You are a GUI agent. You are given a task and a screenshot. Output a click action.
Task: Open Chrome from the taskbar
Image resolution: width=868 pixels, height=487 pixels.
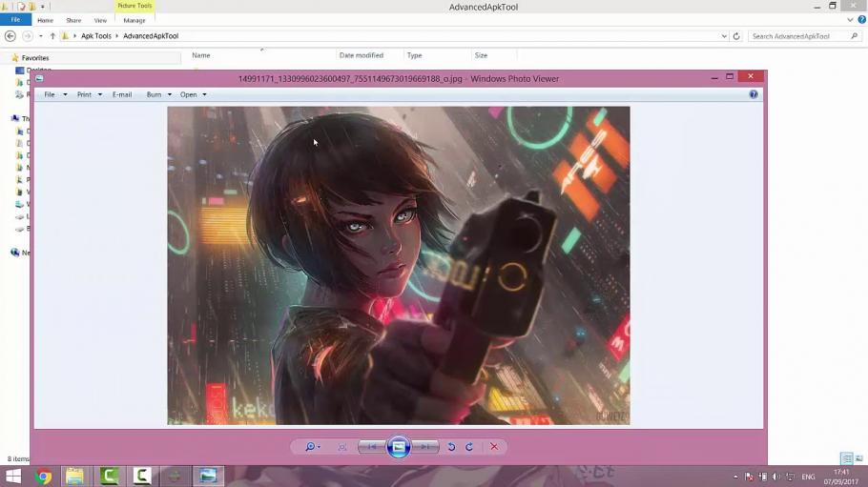[43, 476]
